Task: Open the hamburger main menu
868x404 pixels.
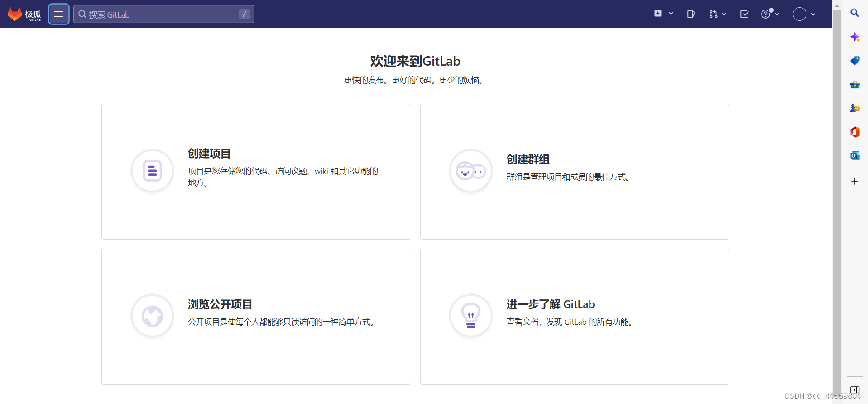Action: [x=59, y=14]
